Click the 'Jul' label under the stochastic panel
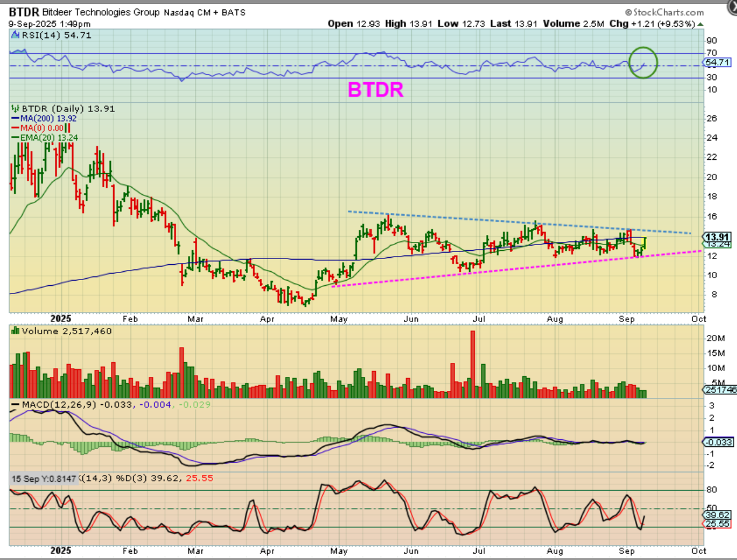The image size is (737, 560). 479,551
